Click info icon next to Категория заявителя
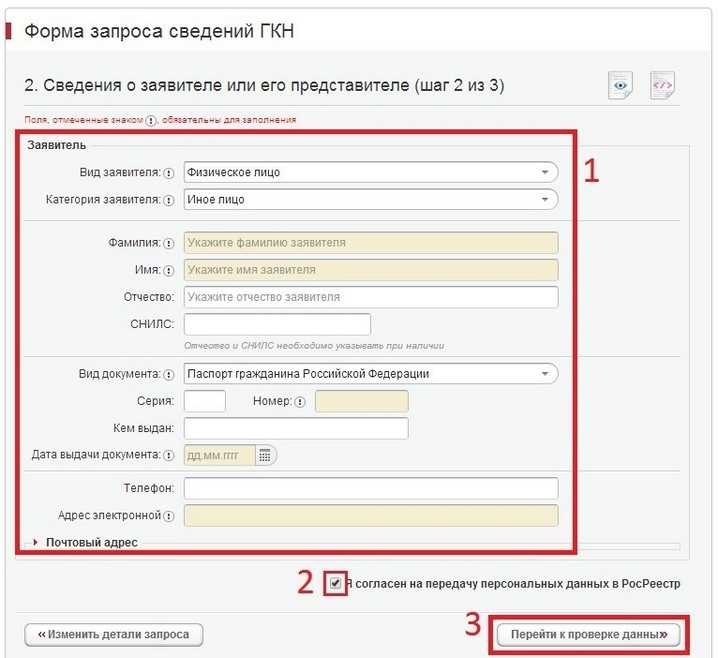Screen dimensions: 718x658 pyautogui.click(x=168, y=200)
